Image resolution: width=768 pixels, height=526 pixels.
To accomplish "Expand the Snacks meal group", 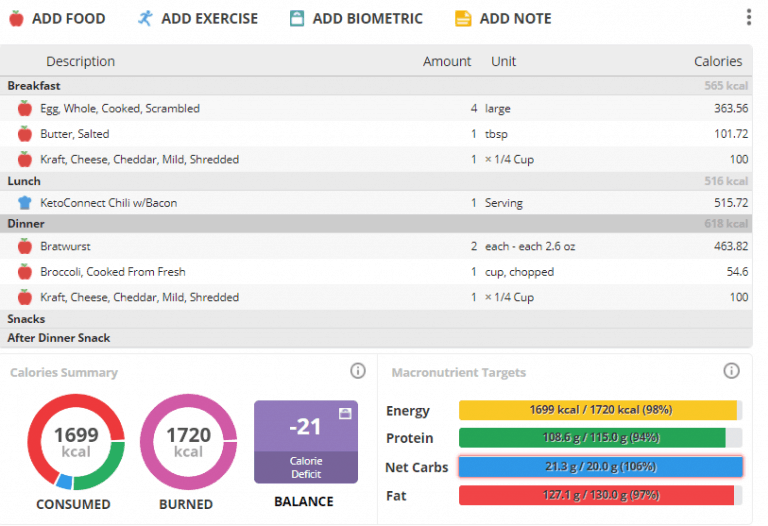I will coord(26,319).
